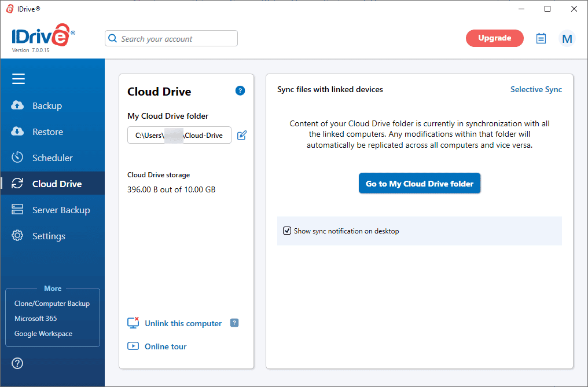Click Go to My Cloud Drive folder
Screen dimensions: 588x387
[x=419, y=184]
